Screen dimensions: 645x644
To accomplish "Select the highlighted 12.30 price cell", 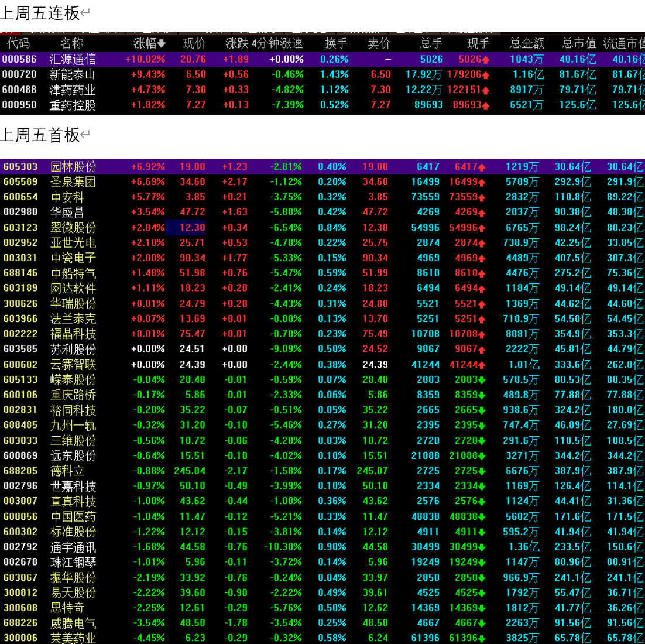I will coord(186,227).
